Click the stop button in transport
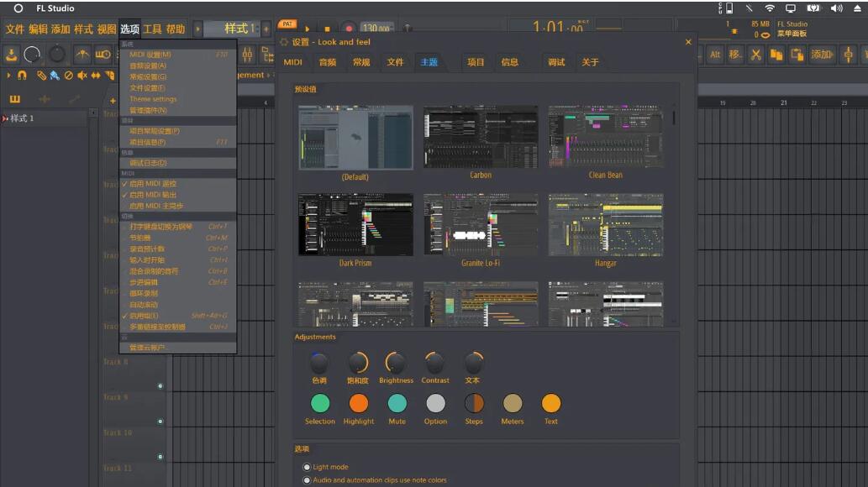Screen dimensions: 868x487 point(327,29)
